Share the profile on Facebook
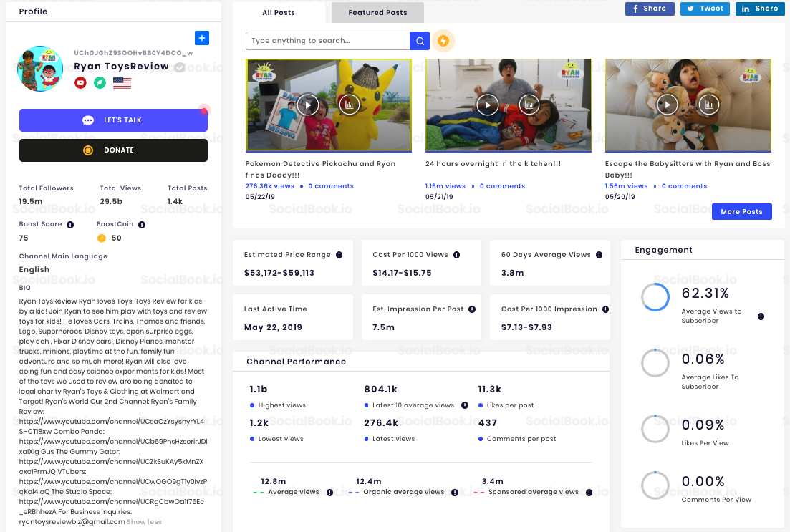Image resolution: width=790 pixels, height=532 pixels. [x=650, y=9]
